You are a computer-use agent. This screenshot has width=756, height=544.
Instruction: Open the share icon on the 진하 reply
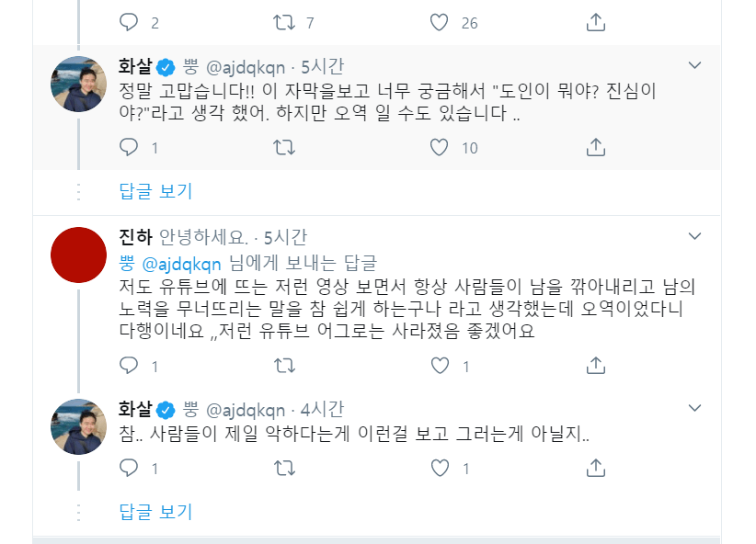pyautogui.click(x=597, y=366)
